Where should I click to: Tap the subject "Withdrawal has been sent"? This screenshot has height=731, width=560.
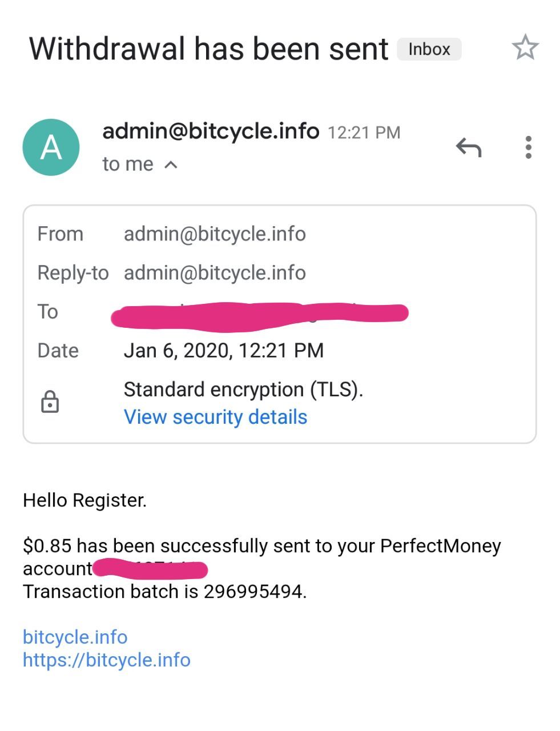click(x=208, y=49)
